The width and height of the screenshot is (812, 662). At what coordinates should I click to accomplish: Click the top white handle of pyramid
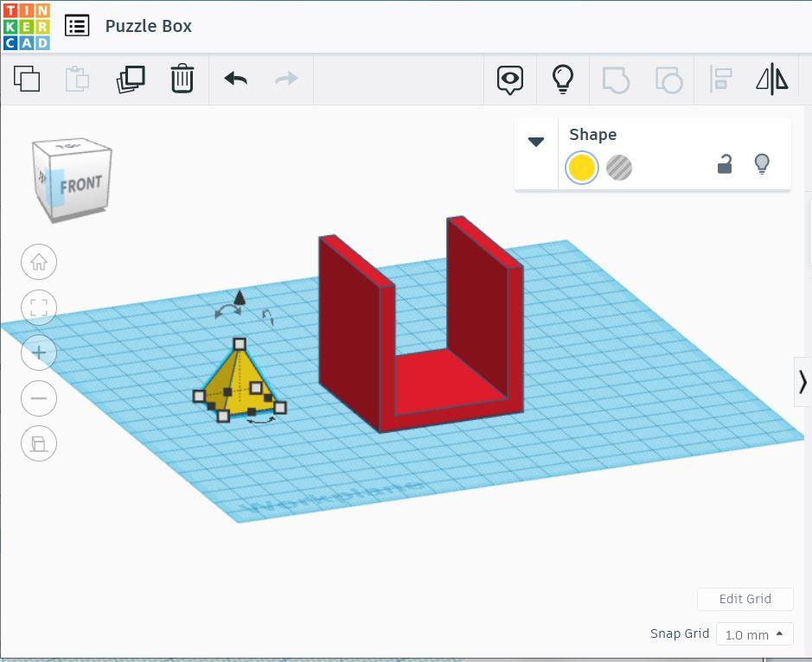pos(240,344)
